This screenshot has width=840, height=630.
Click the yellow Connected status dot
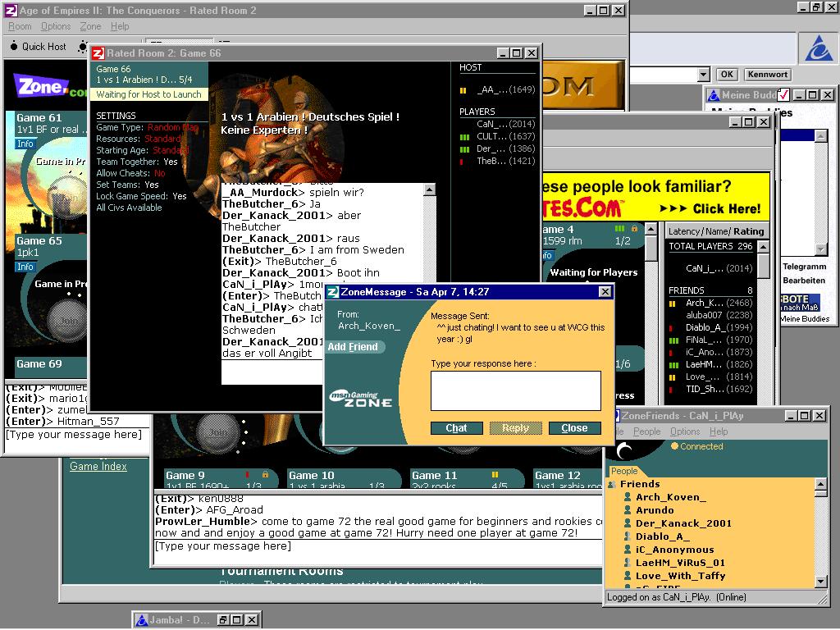pos(675,445)
